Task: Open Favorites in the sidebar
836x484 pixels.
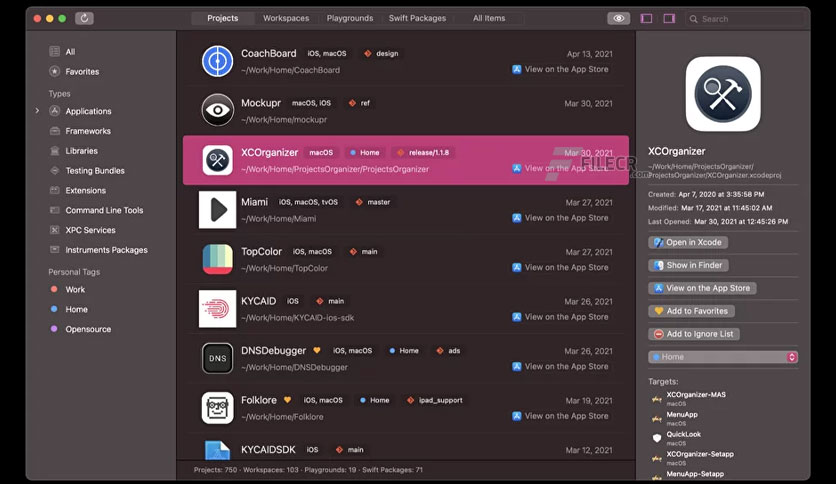Action: (x=82, y=71)
